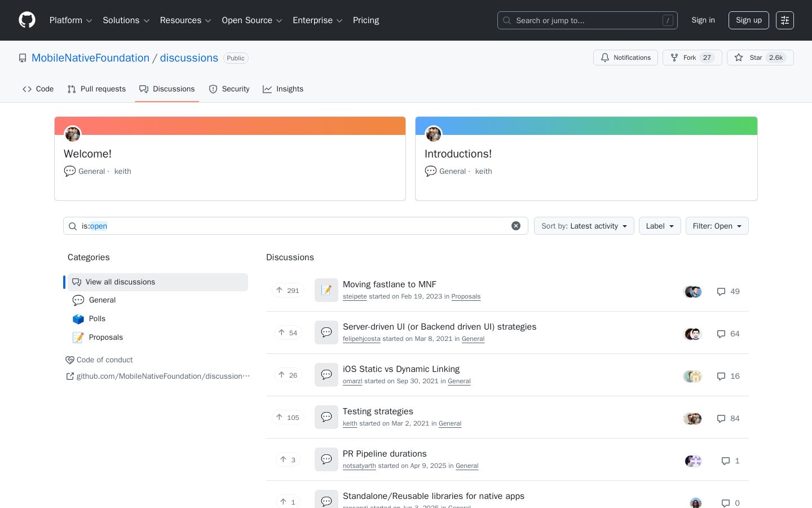Switch to the Security tab

229,89
